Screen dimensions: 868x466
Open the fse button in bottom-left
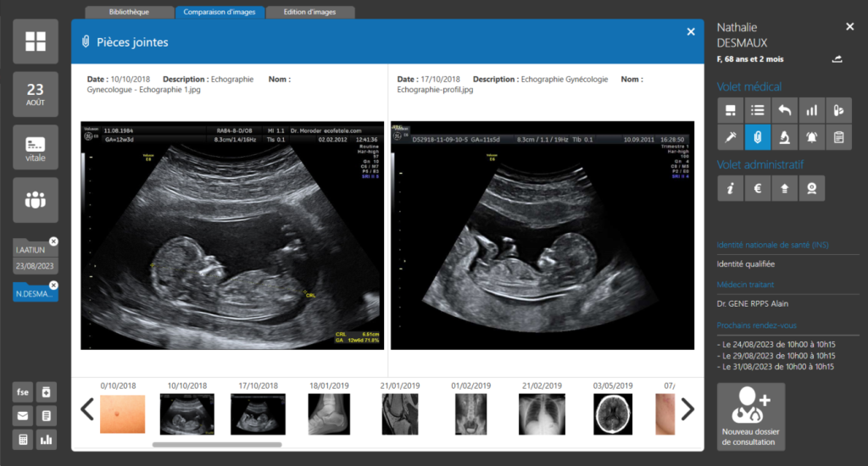(x=23, y=392)
